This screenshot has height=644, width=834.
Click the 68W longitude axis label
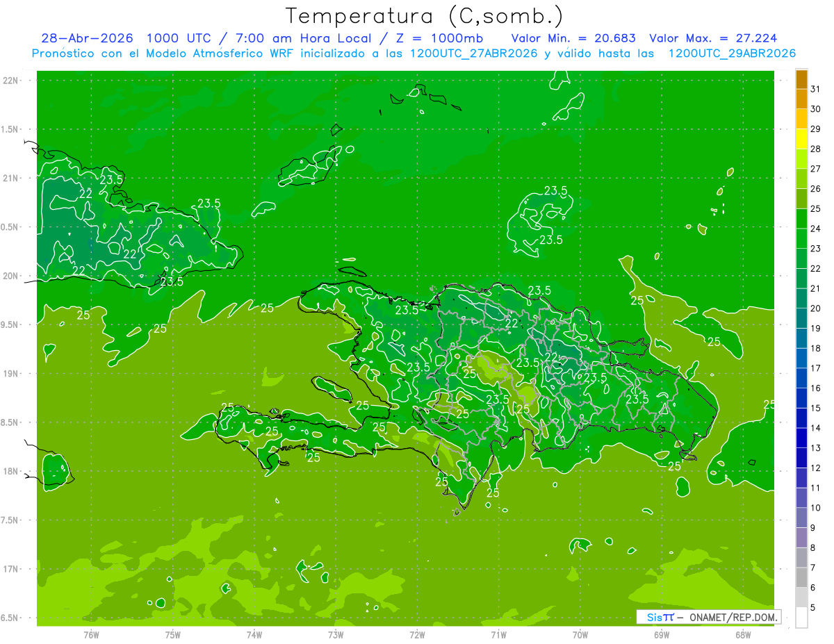click(743, 634)
